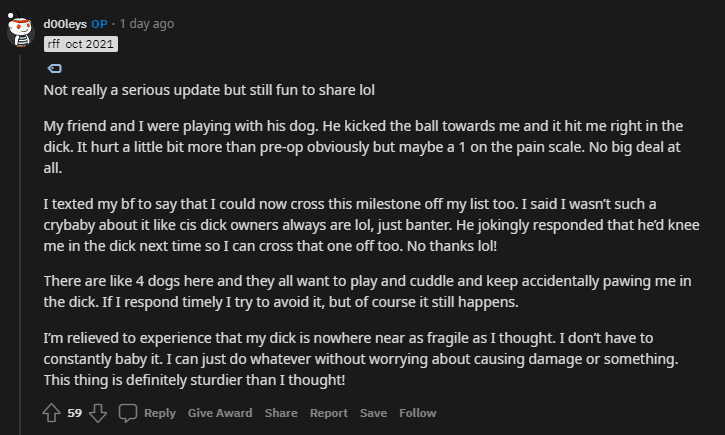Click the OP badge next to the username
The width and height of the screenshot is (725, 435).
click(99, 24)
